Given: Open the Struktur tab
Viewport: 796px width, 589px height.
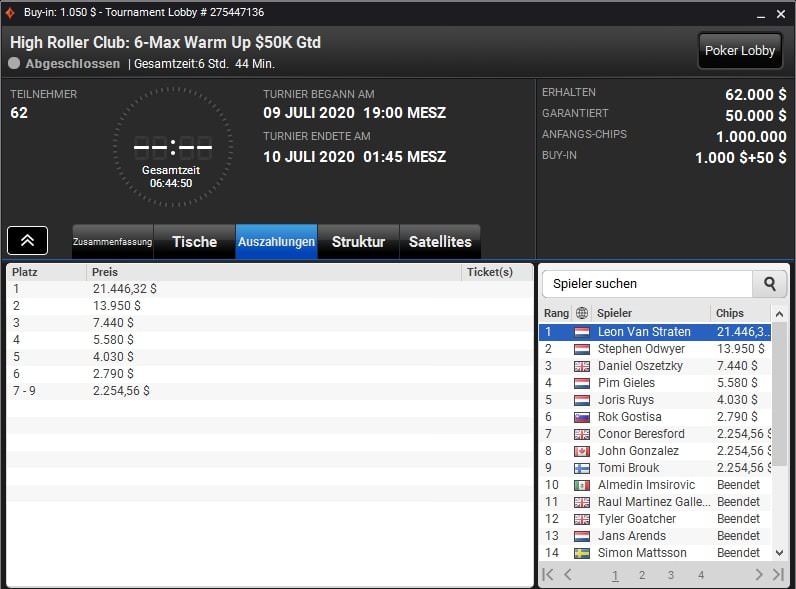Looking at the screenshot, I should pyautogui.click(x=358, y=242).
